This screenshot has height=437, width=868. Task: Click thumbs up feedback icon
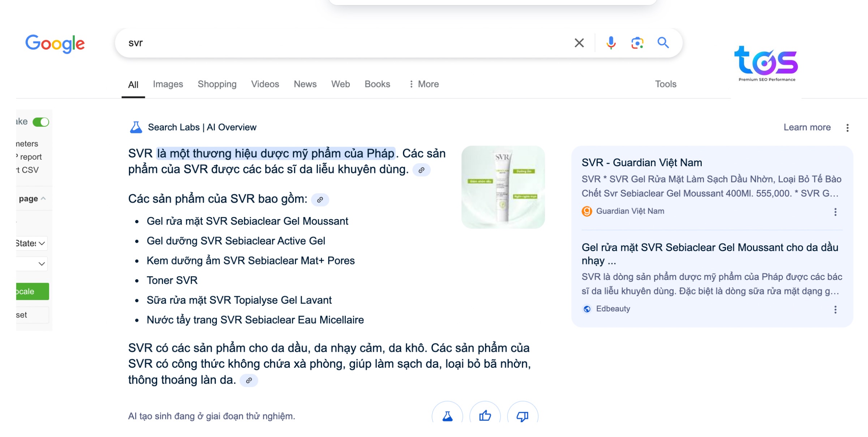click(485, 416)
